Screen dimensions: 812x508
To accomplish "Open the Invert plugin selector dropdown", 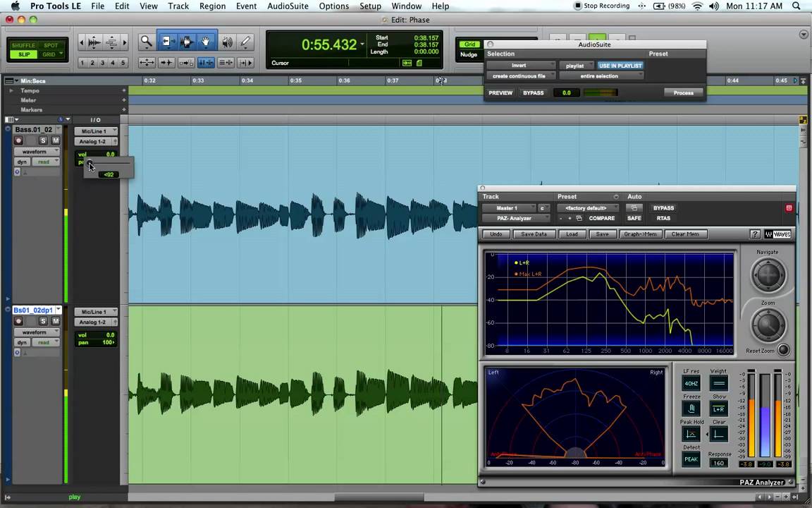I will [x=520, y=66].
